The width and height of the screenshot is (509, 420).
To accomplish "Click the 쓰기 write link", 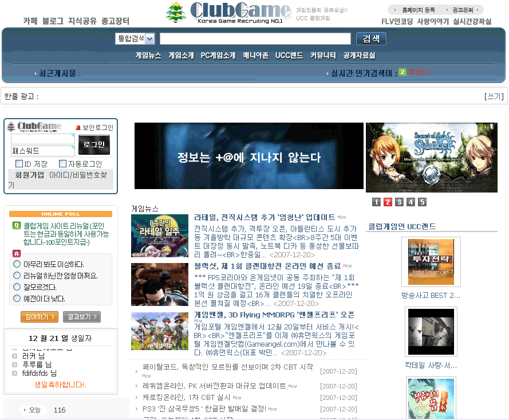I will [x=494, y=96].
